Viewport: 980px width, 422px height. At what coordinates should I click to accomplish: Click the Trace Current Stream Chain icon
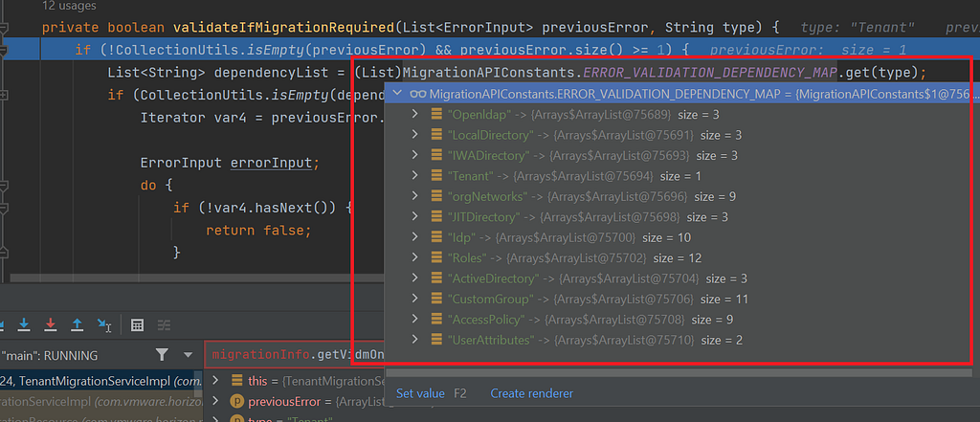[x=164, y=325]
